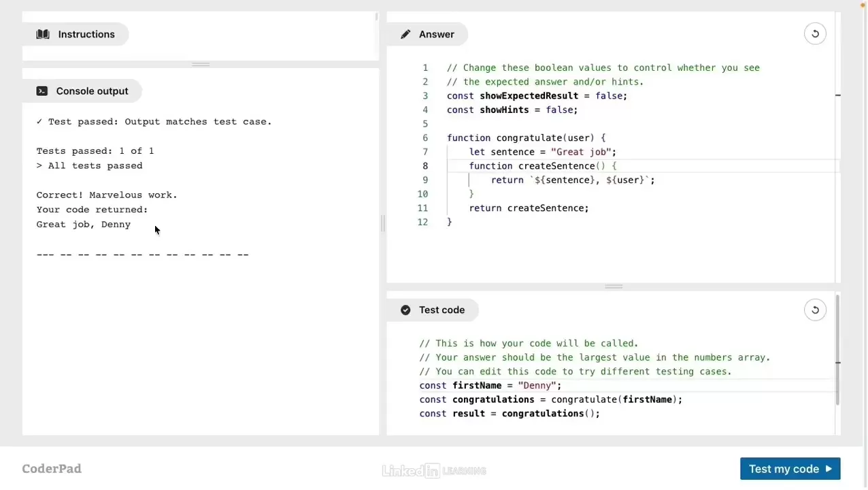Image resolution: width=868 pixels, height=490 pixels.
Task: Click the LinkedIn Learning logo
Action: [x=434, y=470]
